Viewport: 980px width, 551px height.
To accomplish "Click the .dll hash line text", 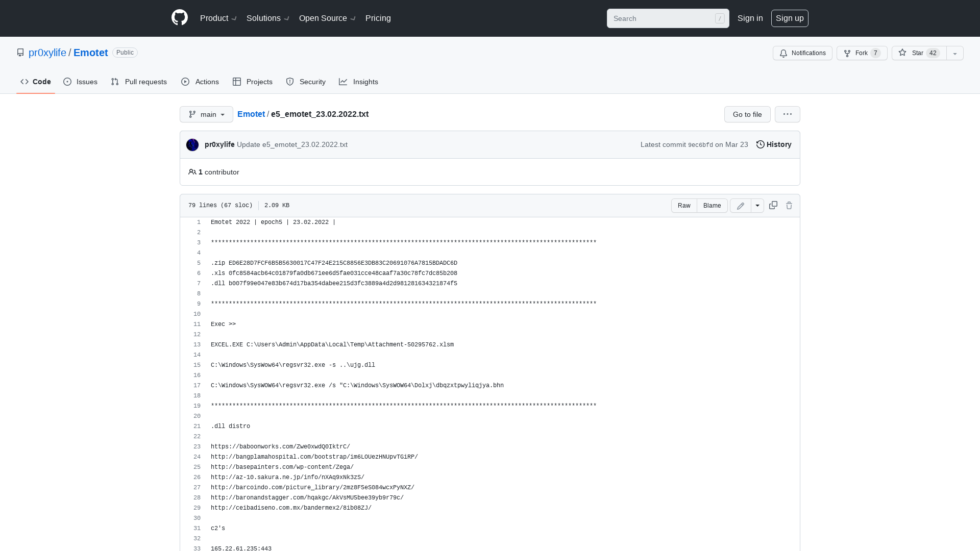I will click(x=334, y=284).
